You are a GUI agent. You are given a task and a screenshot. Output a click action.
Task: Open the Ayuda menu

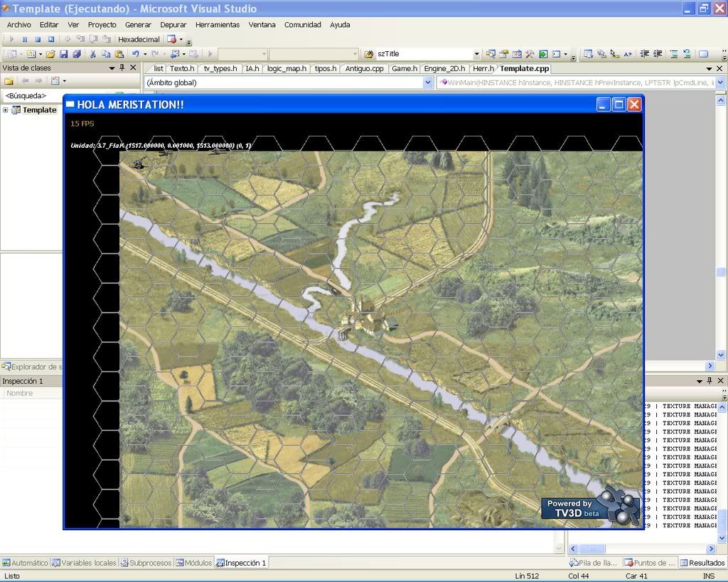click(x=340, y=25)
